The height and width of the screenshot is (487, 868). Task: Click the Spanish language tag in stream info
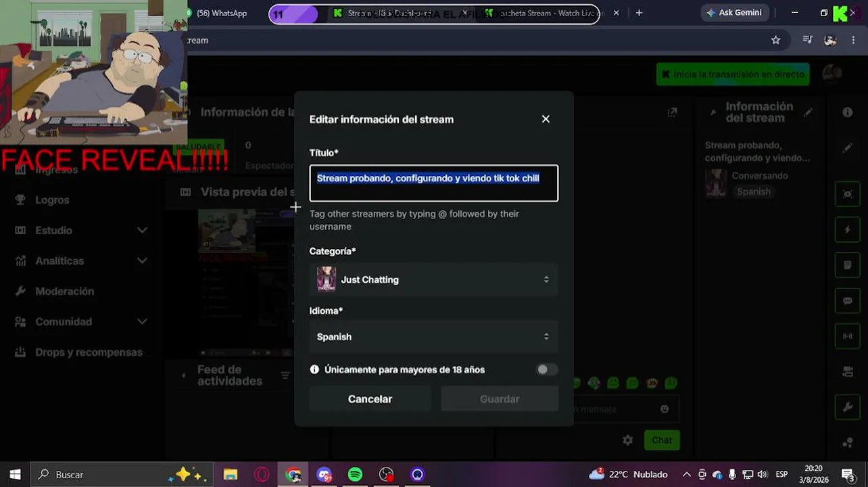pos(754,192)
